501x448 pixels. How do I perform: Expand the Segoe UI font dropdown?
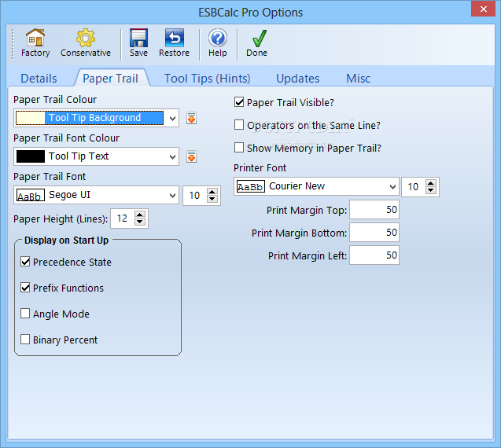click(172, 195)
